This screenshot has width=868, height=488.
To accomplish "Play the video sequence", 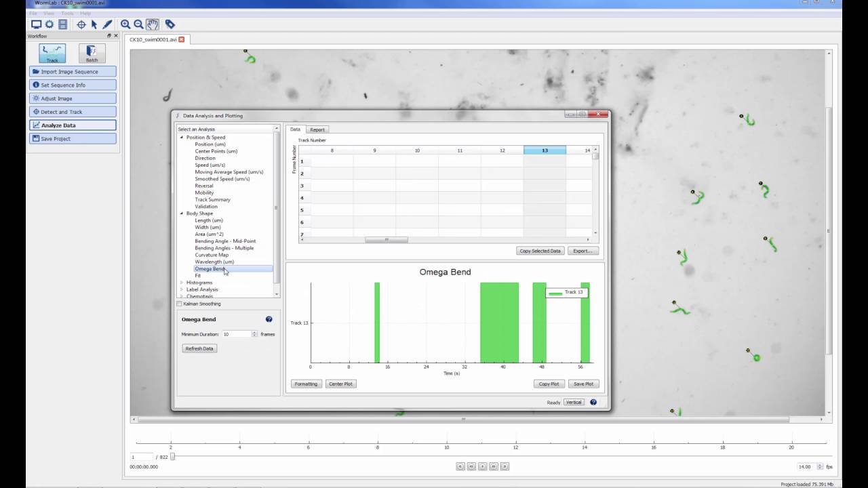I will pyautogui.click(x=482, y=466).
